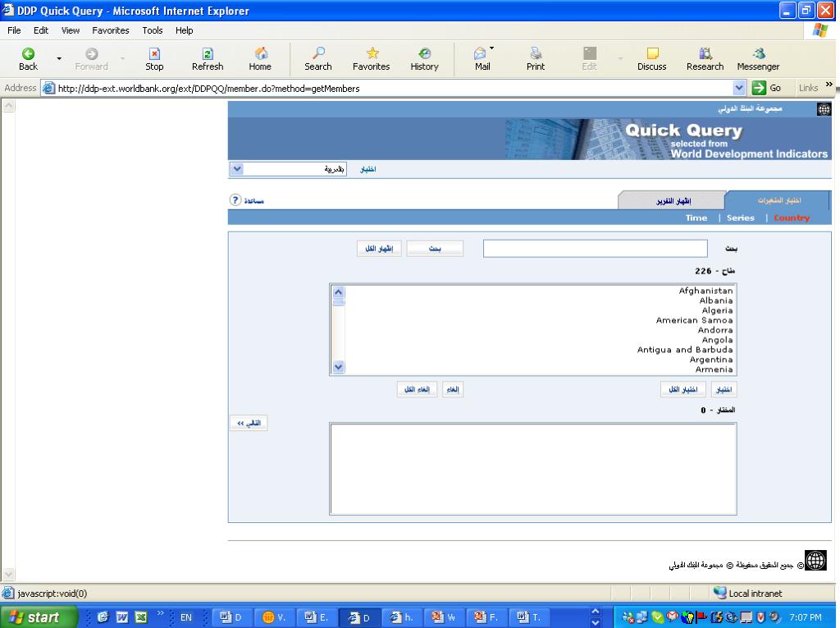Screen dimensions: 840x628
Task: Launch Internet Explorer from quick launch
Action: click(103, 617)
